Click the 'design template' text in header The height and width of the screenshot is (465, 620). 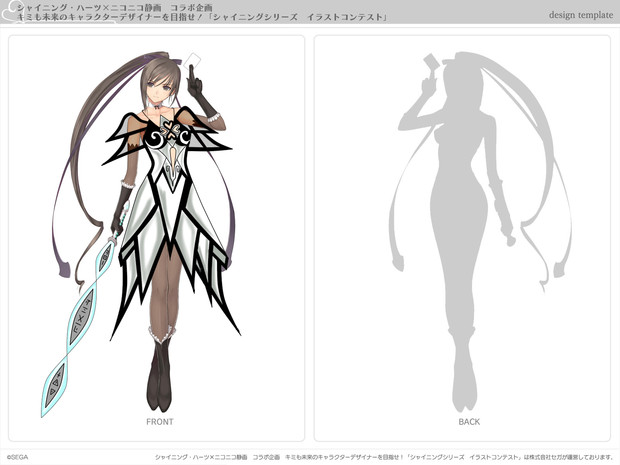581,15
